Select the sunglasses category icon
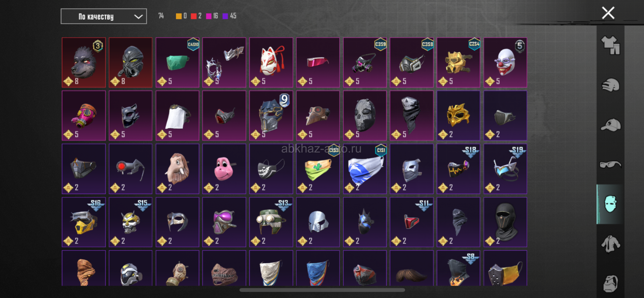This screenshot has height=298, width=644. pos(610,164)
